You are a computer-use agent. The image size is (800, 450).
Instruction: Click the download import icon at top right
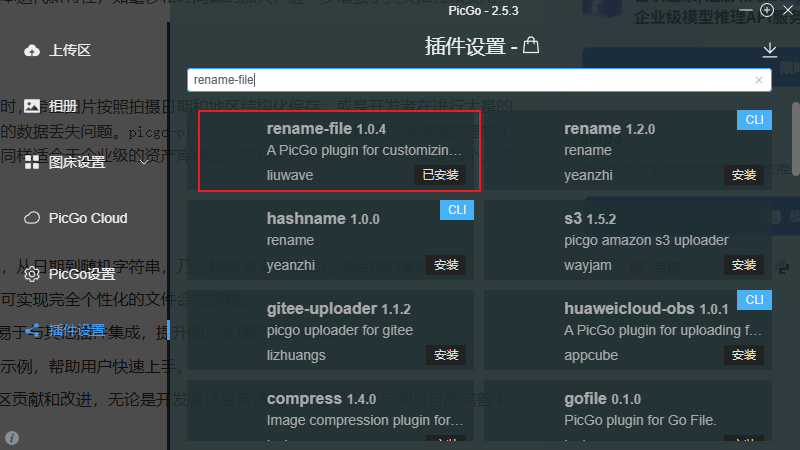click(769, 49)
